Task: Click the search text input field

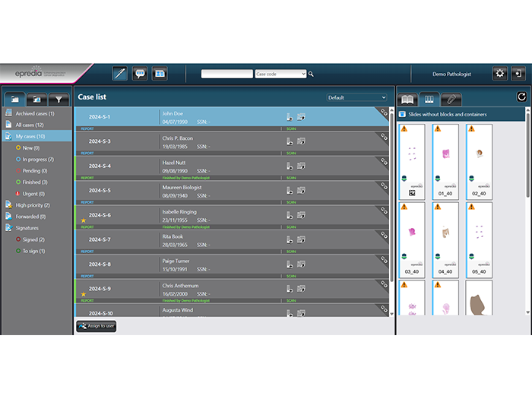Action: point(227,74)
